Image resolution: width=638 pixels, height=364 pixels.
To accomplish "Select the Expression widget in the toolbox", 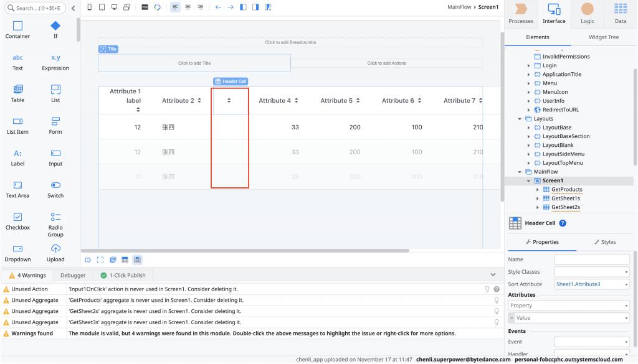I will 55,62.
